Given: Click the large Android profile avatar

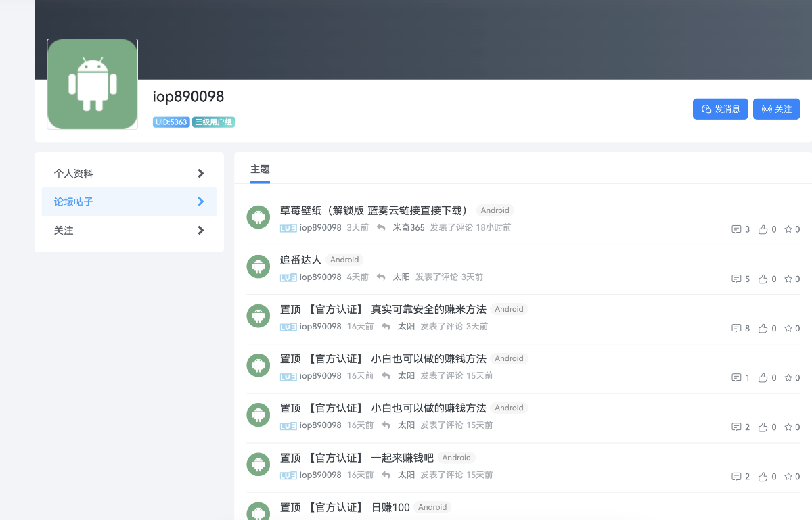Looking at the screenshot, I should [92, 84].
